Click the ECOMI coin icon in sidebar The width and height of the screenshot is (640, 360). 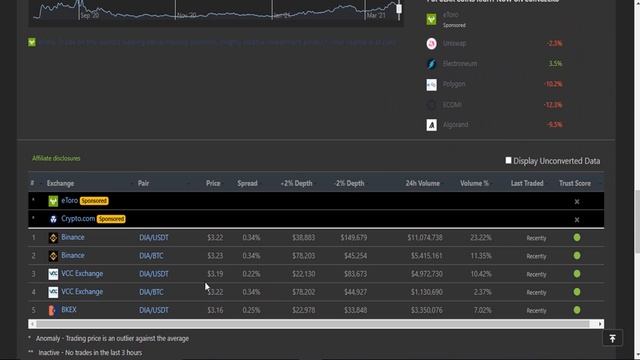coord(431,105)
